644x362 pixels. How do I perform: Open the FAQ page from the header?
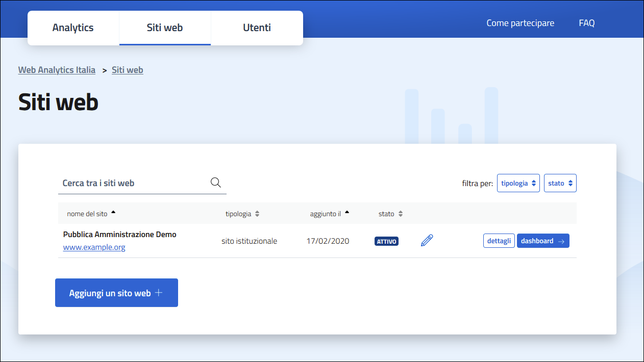point(586,22)
